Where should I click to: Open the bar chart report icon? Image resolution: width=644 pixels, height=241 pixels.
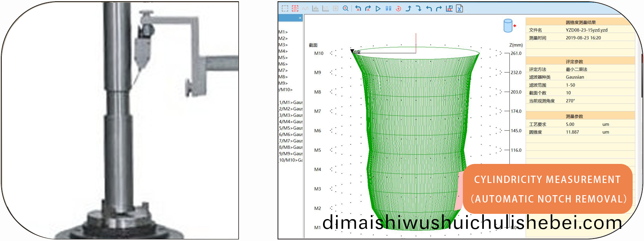[x=449, y=8]
